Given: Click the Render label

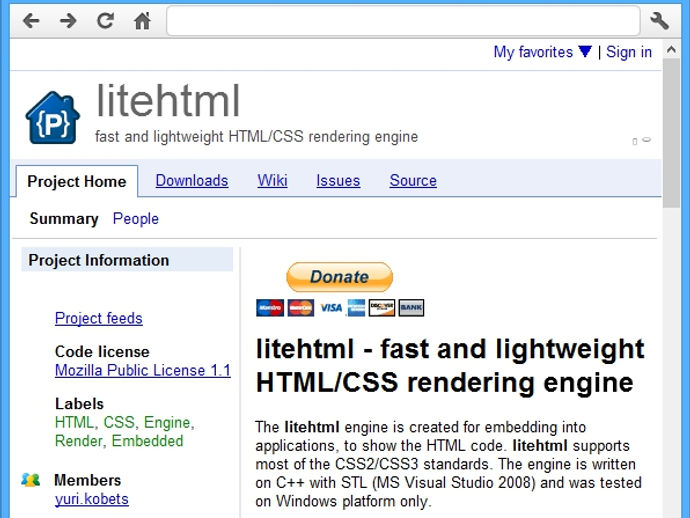Looking at the screenshot, I should tap(79, 441).
